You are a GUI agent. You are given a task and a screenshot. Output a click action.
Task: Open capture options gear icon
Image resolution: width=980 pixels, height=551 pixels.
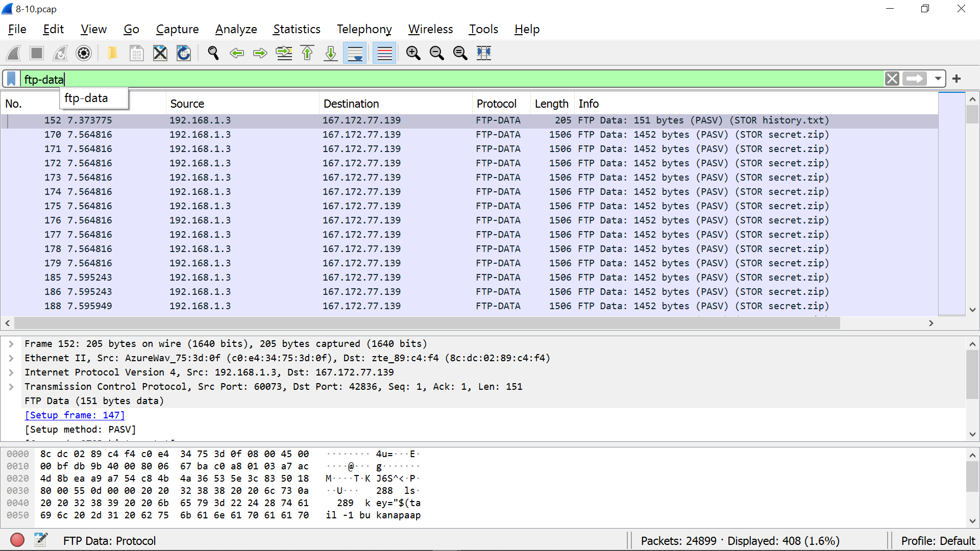(x=84, y=53)
